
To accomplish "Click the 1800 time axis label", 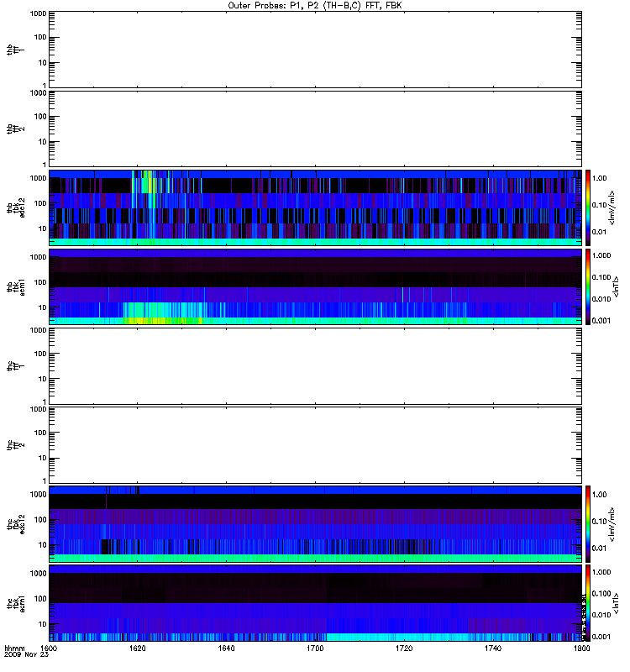I will click(581, 648).
